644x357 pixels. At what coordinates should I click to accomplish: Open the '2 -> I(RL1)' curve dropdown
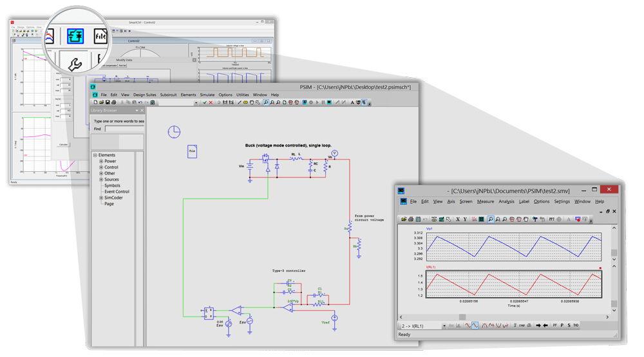point(443,326)
